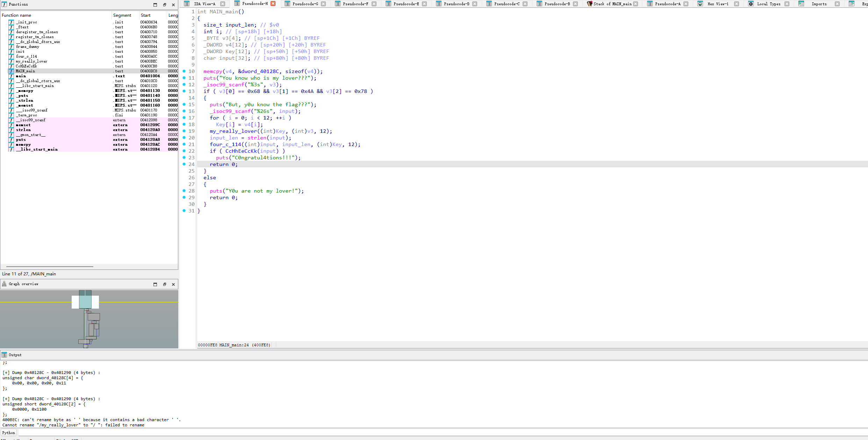Close the Functions panel
868x440 pixels.
click(x=173, y=5)
